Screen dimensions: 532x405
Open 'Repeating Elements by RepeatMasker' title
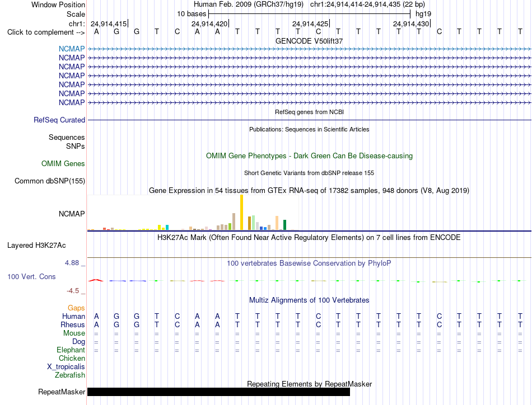pyautogui.click(x=309, y=384)
